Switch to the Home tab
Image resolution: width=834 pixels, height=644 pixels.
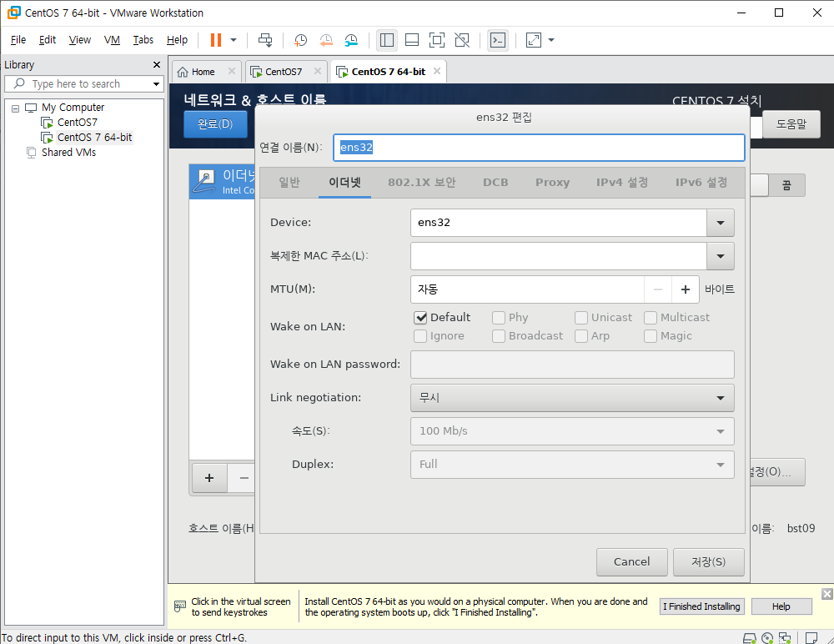pyautogui.click(x=203, y=72)
